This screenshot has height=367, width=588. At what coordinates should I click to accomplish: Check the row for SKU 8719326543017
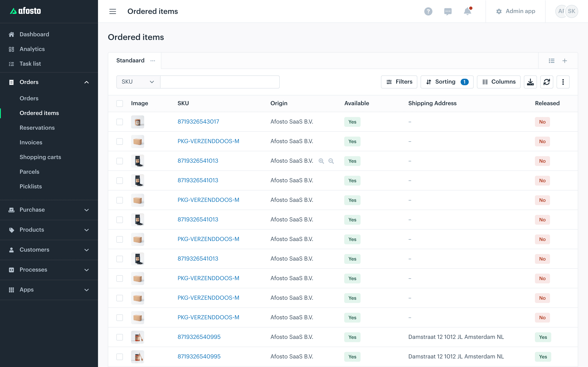pyautogui.click(x=120, y=122)
